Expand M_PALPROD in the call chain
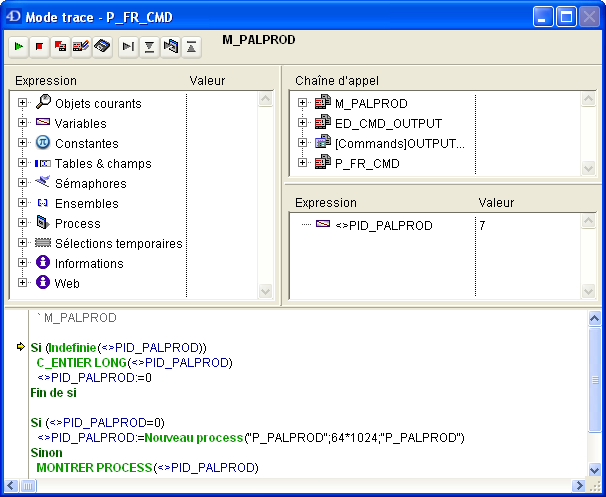The image size is (606, 497). (x=302, y=103)
